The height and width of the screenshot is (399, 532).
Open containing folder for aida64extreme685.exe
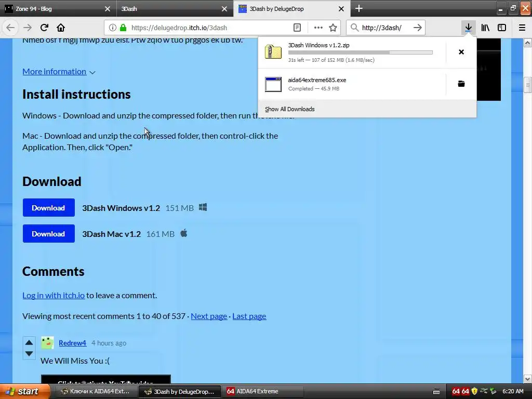tap(461, 84)
